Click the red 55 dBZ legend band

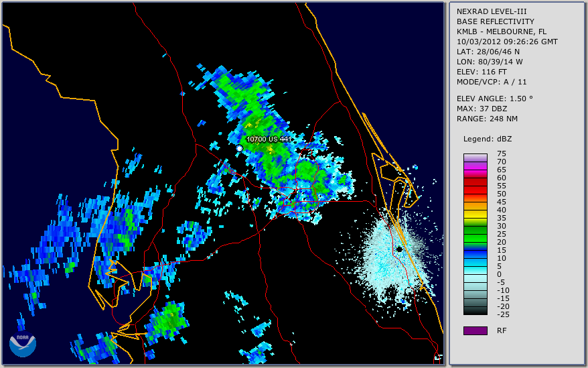475,182
